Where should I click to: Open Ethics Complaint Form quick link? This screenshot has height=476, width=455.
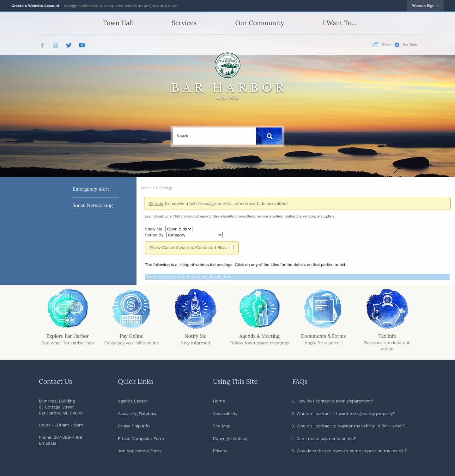(141, 438)
